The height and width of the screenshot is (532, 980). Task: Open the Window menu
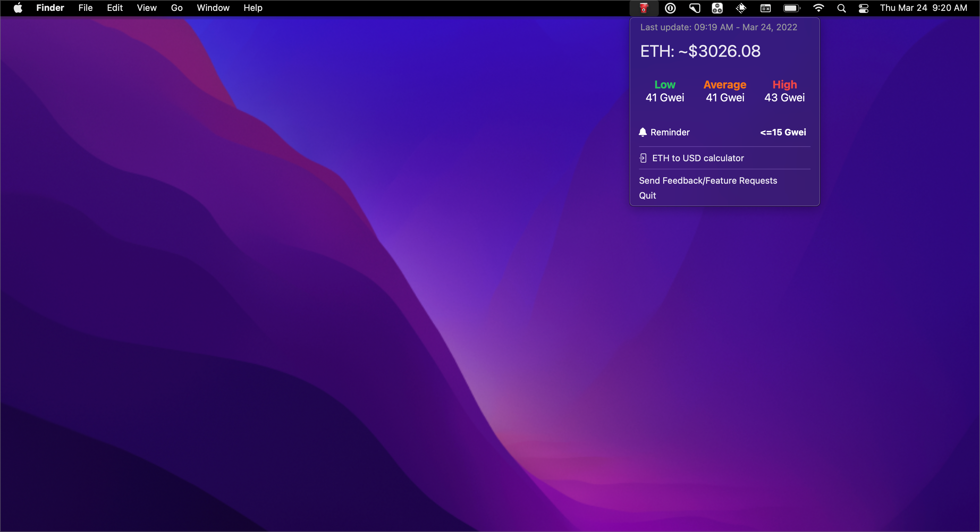coord(213,8)
